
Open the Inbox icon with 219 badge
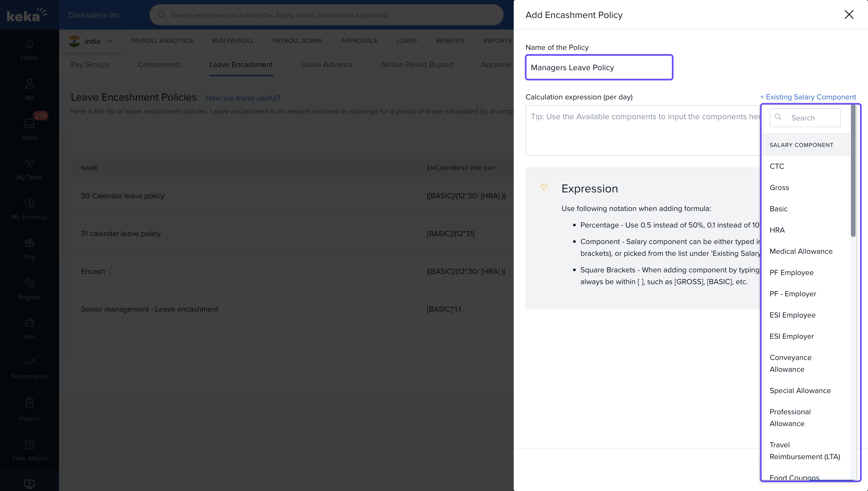tap(29, 123)
